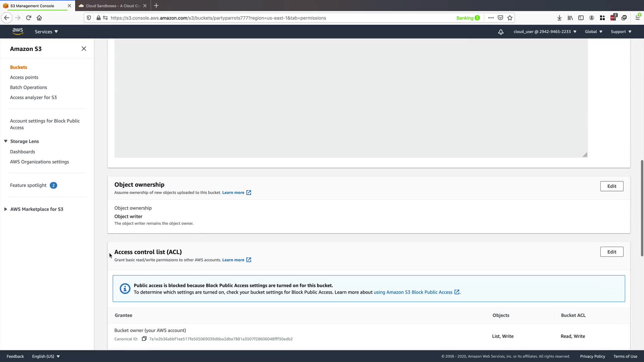Click the page vertical scrollbar

[642, 208]
